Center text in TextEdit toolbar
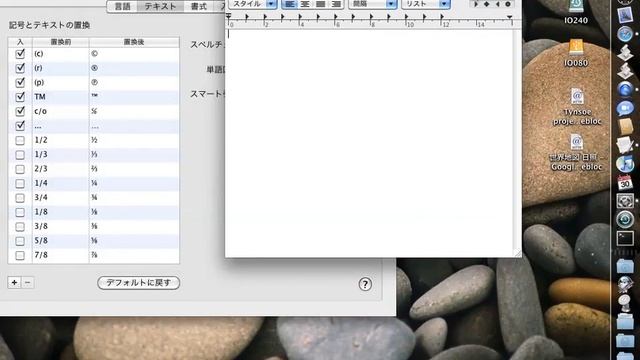This screenshot has width=640, height=360. [305, 4]
